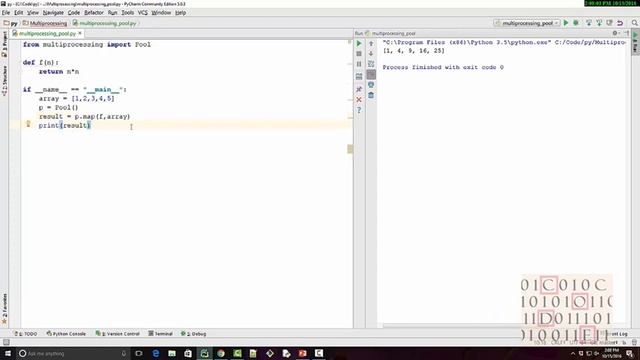Select the multiprocessing_pool Run tab

coord(391,33)
